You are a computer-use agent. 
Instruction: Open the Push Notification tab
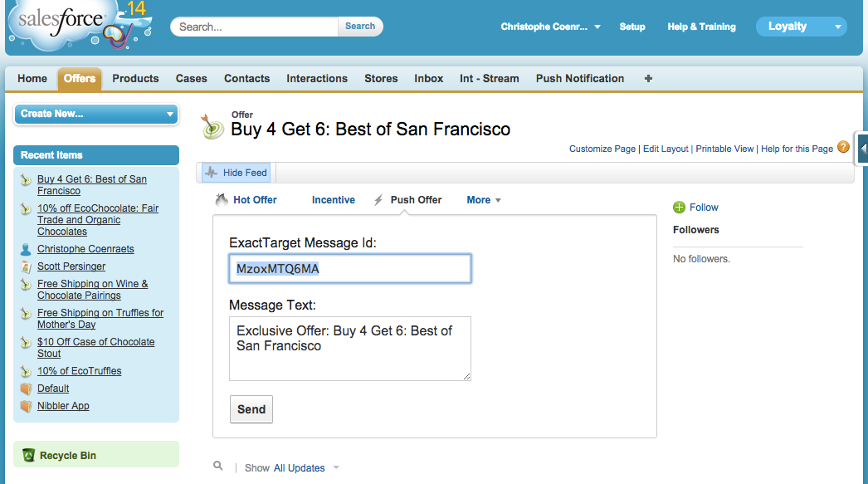point(580,79)
